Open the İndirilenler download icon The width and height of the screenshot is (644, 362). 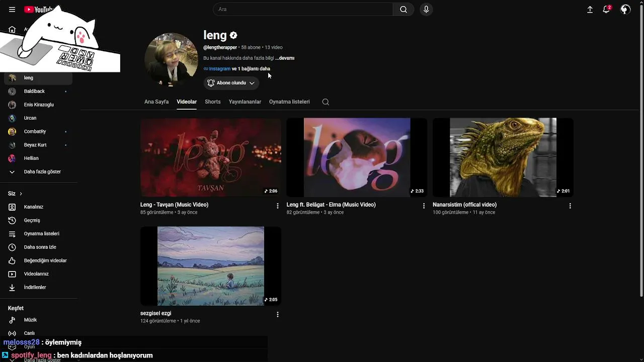click(x=12, y=288)
